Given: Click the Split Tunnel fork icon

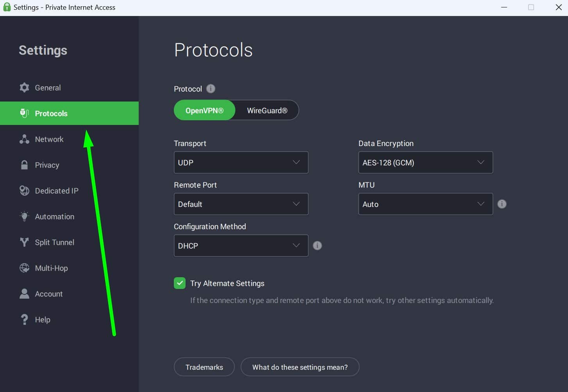Looking at the screenshot, I should tap(24, 242).
